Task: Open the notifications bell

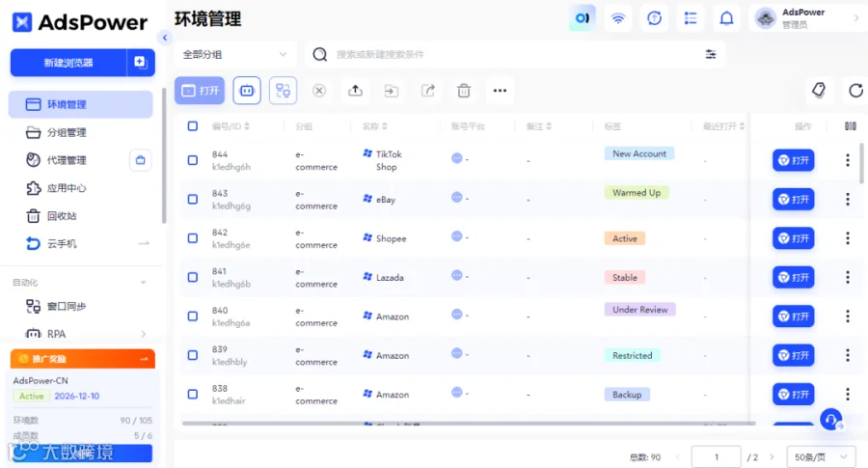Action: click(726, 18)
